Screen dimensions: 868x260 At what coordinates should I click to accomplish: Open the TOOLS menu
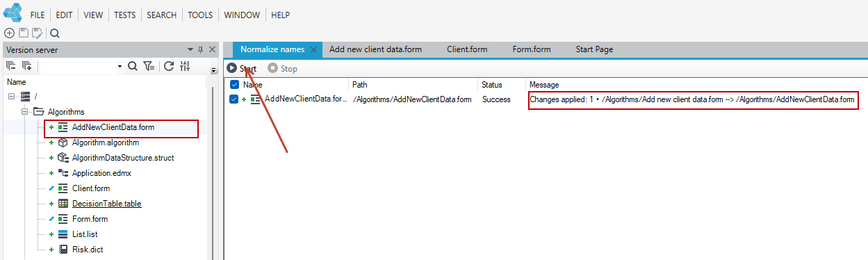tap(200, 15)
